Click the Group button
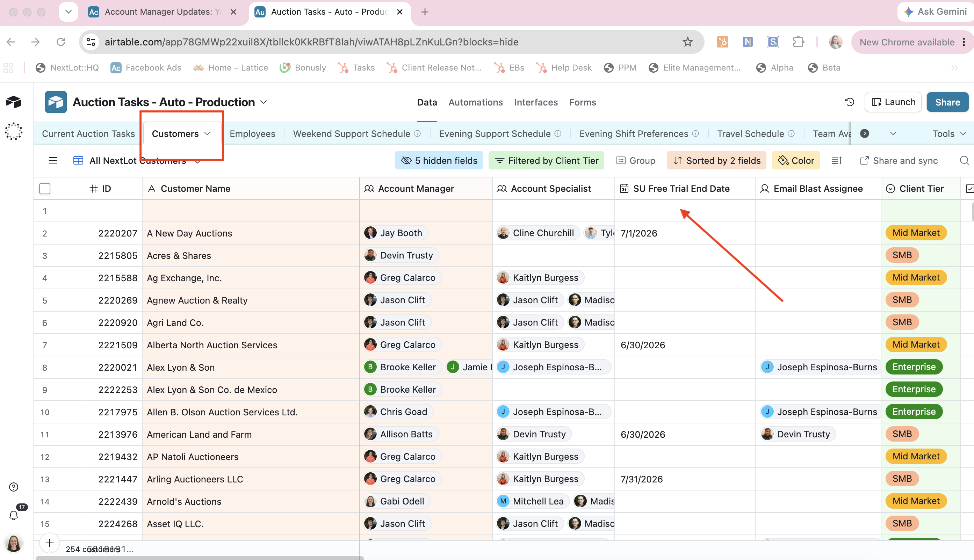974x560 pixels. tap(635, 160)
